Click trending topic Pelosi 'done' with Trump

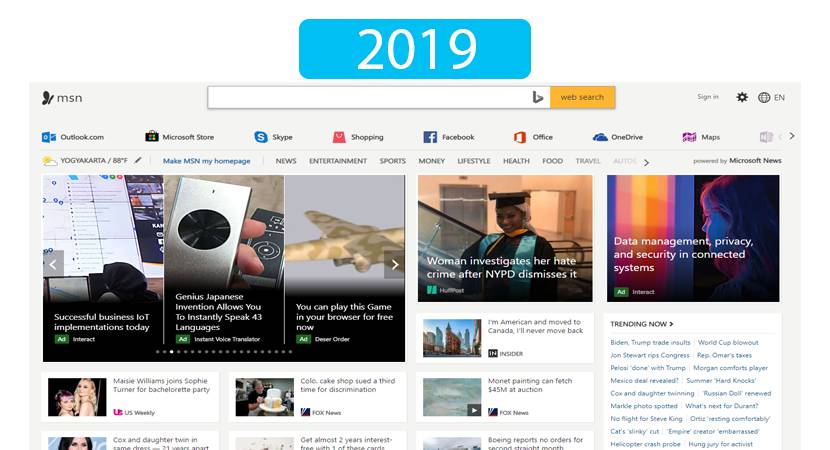click(x=648, y=368)
